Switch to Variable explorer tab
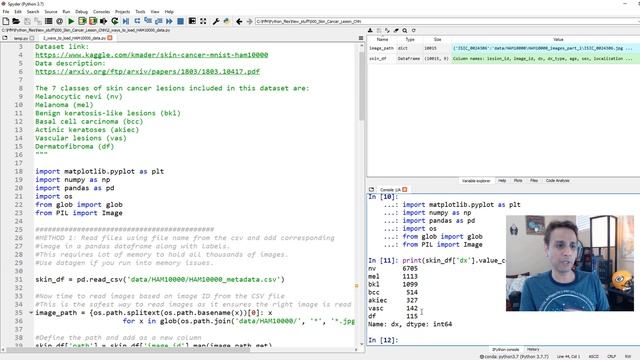The height and width of the screenshot is (360, 640). pyautogui.click(x=476, y=180)
